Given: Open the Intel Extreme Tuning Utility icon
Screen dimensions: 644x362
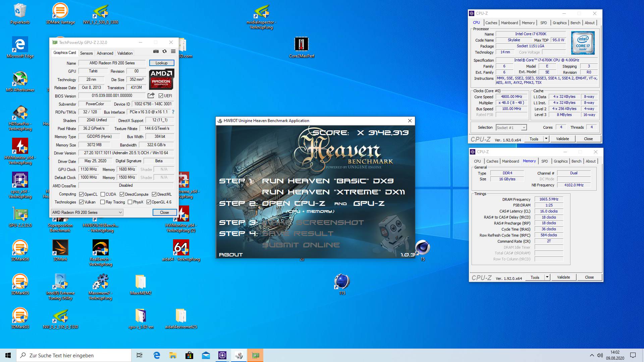Looking at the screenshot, I should point(60,287).
